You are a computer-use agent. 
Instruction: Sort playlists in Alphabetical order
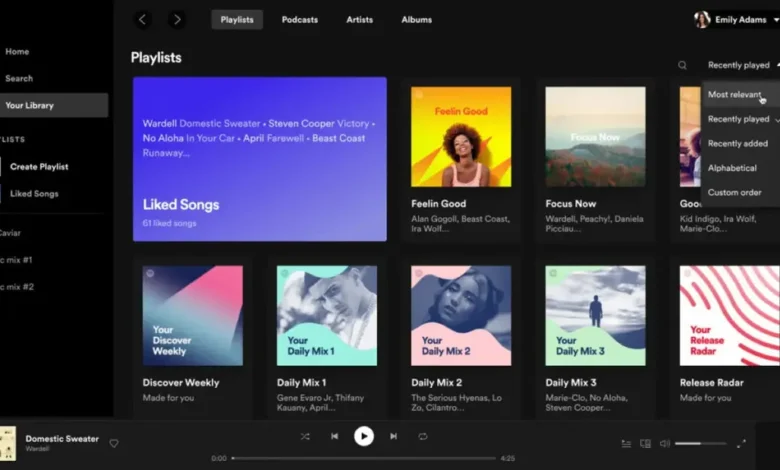click(x=741, y=168)
